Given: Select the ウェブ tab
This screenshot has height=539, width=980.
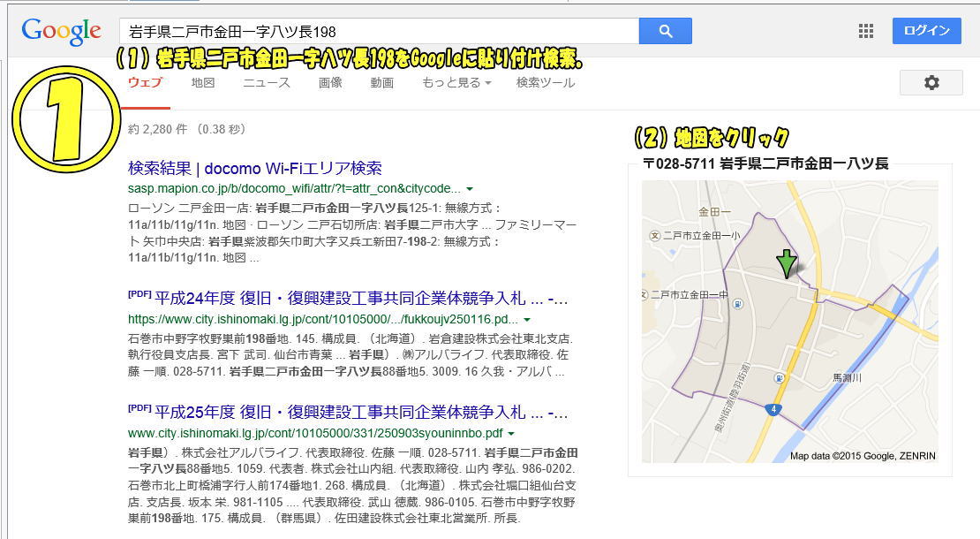Looking at the screenshot, I should click(x=145, y=82).
